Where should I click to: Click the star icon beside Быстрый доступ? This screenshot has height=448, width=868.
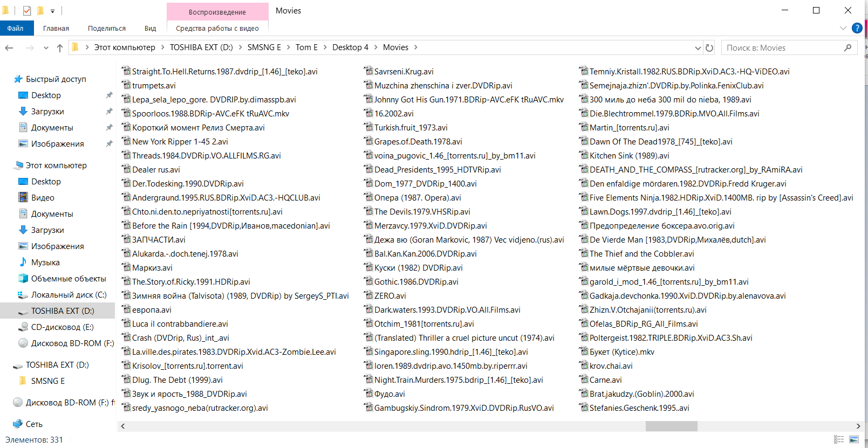[18, 79]
